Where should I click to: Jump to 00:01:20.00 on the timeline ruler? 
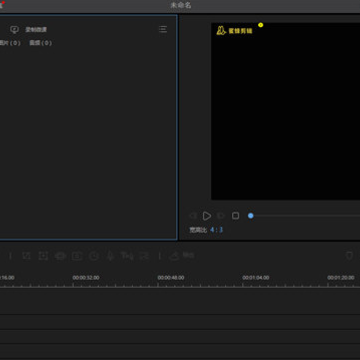coord(341,278)
